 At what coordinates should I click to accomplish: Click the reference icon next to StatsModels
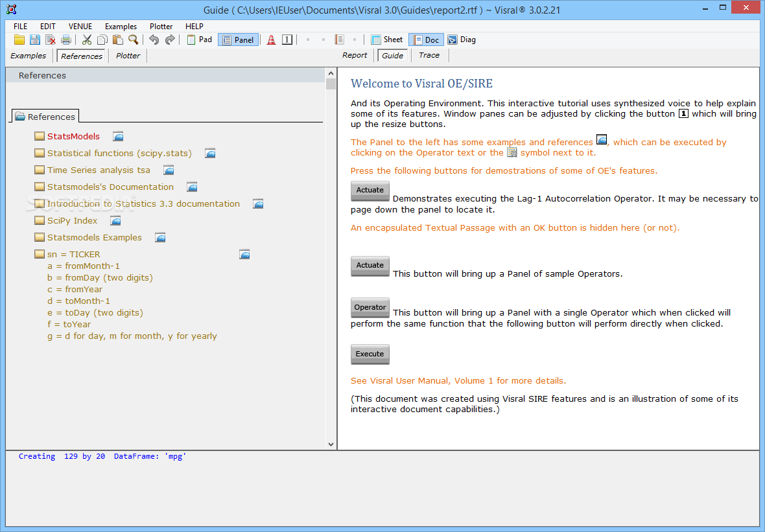pyautogui.click(x=118, y=137)
